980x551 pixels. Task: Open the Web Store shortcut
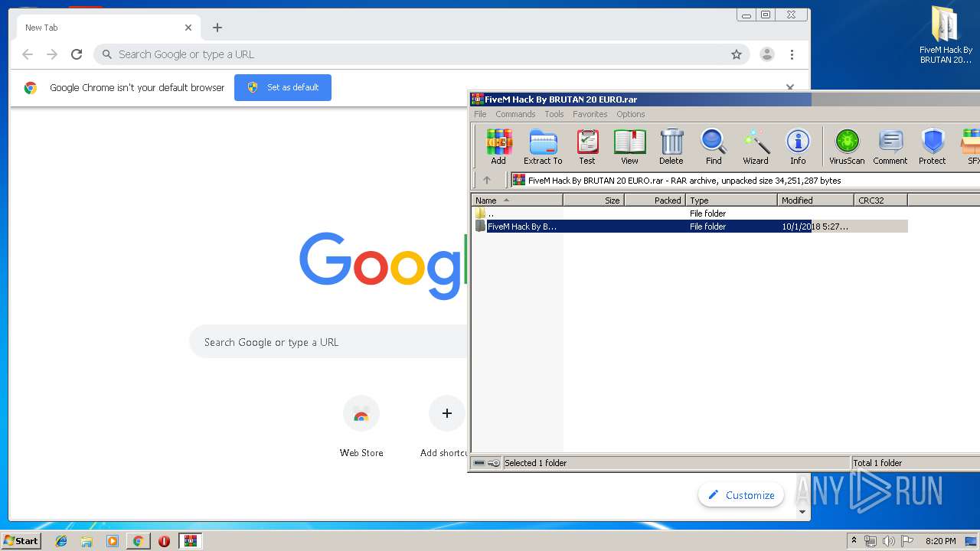coord(361,427)
